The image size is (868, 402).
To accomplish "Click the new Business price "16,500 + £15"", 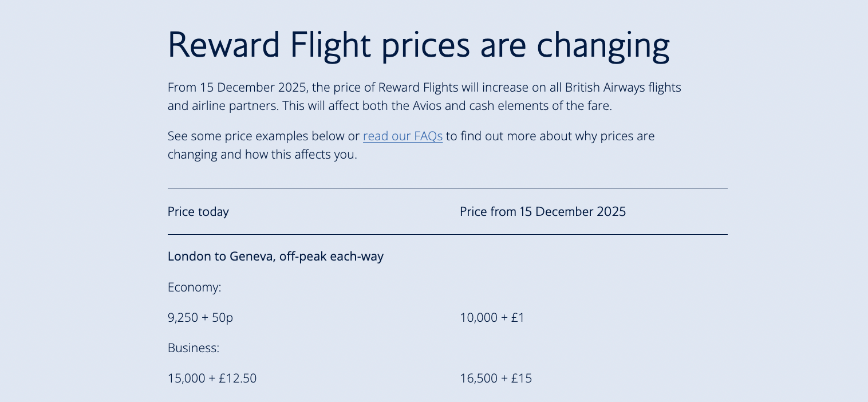I will [495, 378].
